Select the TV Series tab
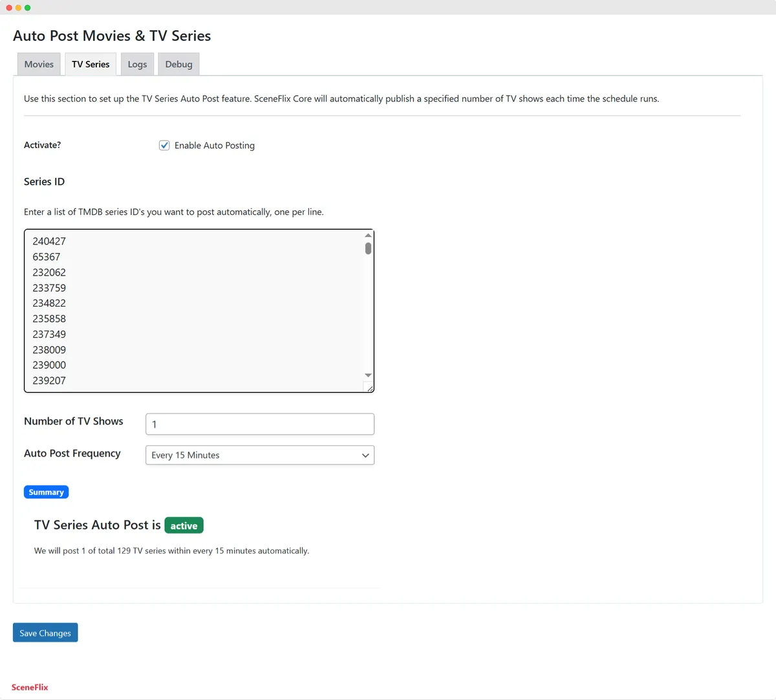 pyautogui.click(x=91, y=64)
